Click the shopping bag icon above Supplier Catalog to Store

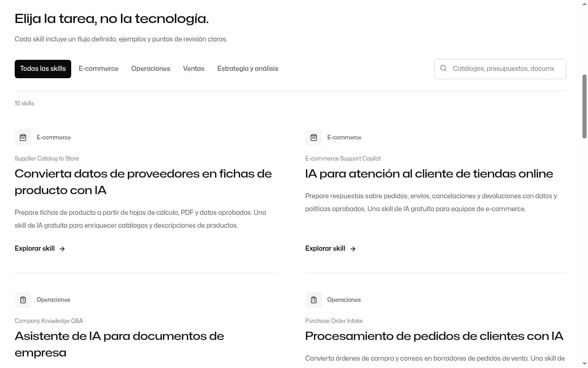click(23, 138)
